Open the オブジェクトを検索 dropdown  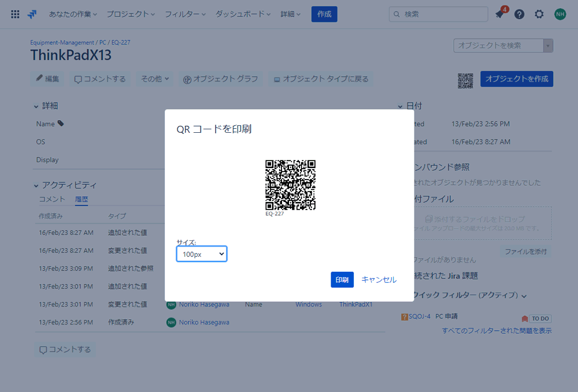click(x=503, y=46)
